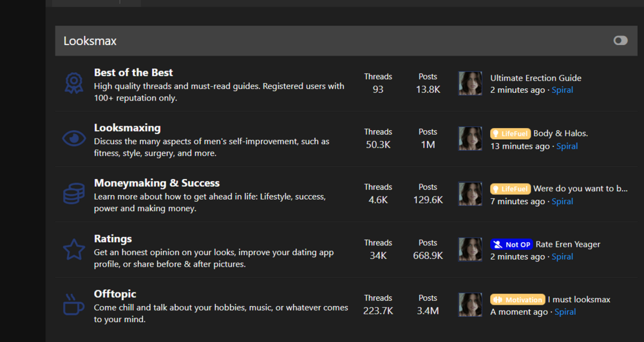644x342 pixels.
Task: Enter the Offtopic forum
Action: [115, 294]
